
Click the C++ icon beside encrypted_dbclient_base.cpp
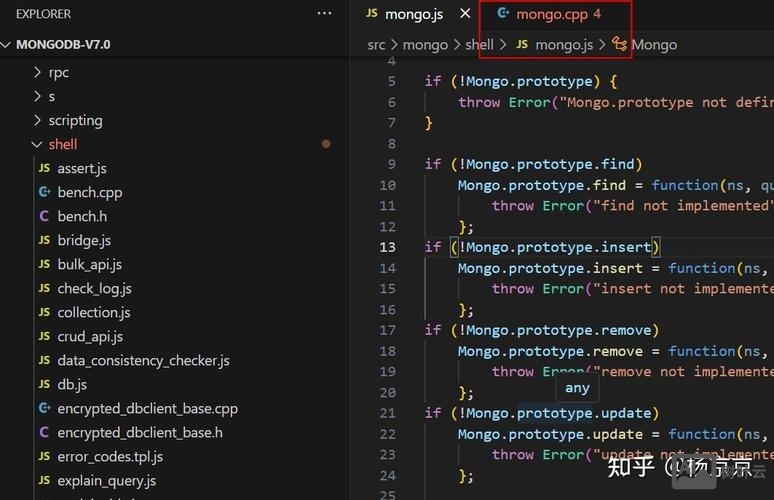[44, 408]
